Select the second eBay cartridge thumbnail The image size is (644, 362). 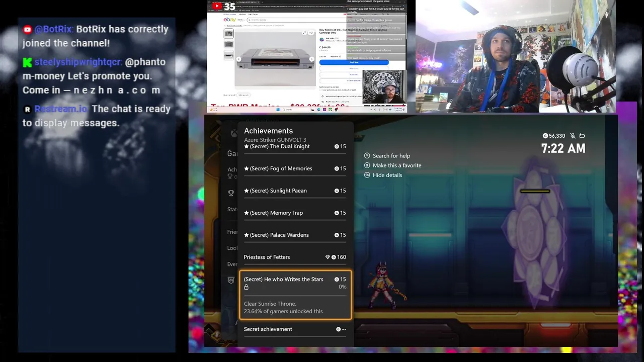[228, 44]
